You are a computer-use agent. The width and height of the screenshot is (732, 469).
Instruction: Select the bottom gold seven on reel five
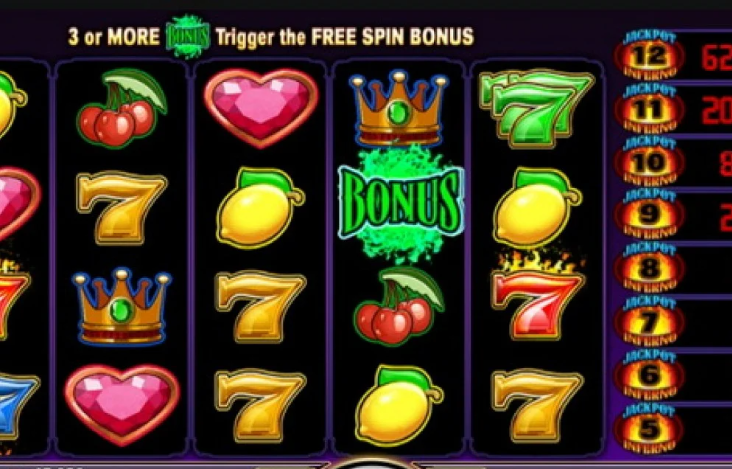[x=537, y=406]
